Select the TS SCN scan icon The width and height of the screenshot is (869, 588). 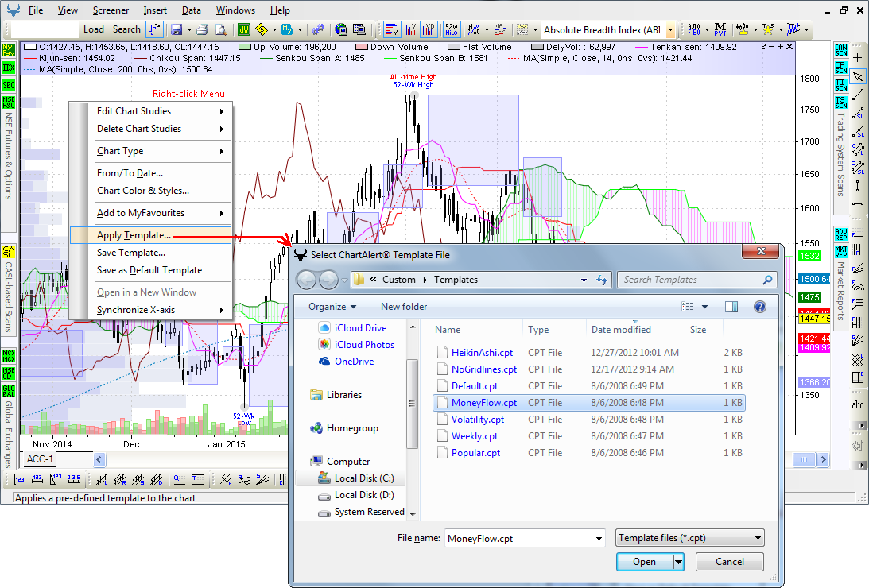(x=840, y=103)
